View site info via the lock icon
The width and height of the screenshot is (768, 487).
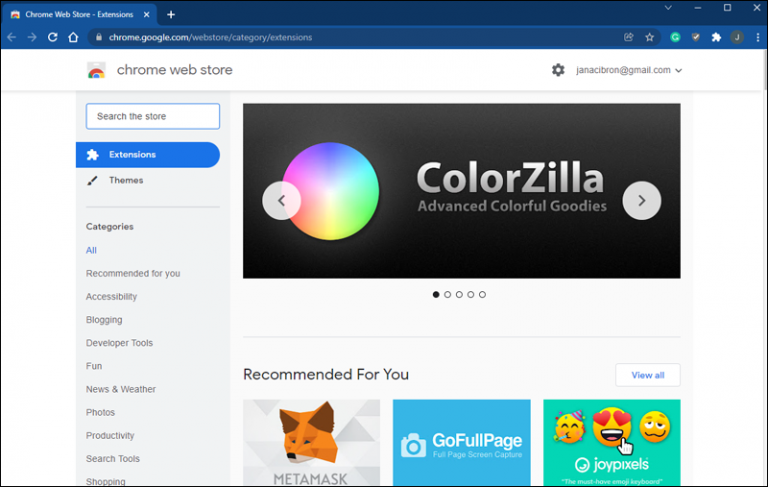98,37
